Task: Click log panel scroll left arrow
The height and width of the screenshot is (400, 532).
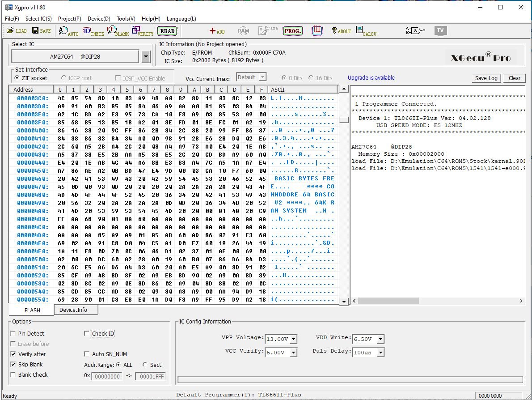Action: point(354,301)
